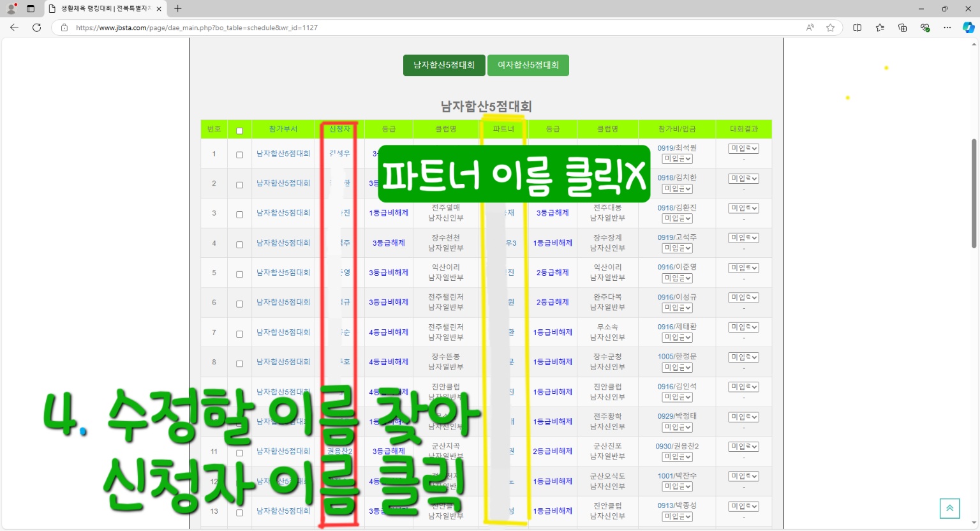The height and width of the screenshot is (531, 980).
Task: Open the browser Settings and more menu
Action: 947,27
